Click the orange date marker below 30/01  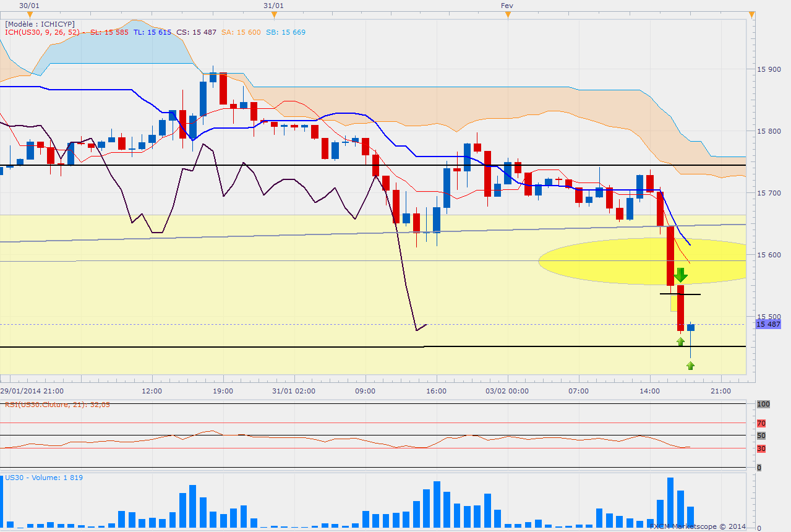(x=30, y=14)
